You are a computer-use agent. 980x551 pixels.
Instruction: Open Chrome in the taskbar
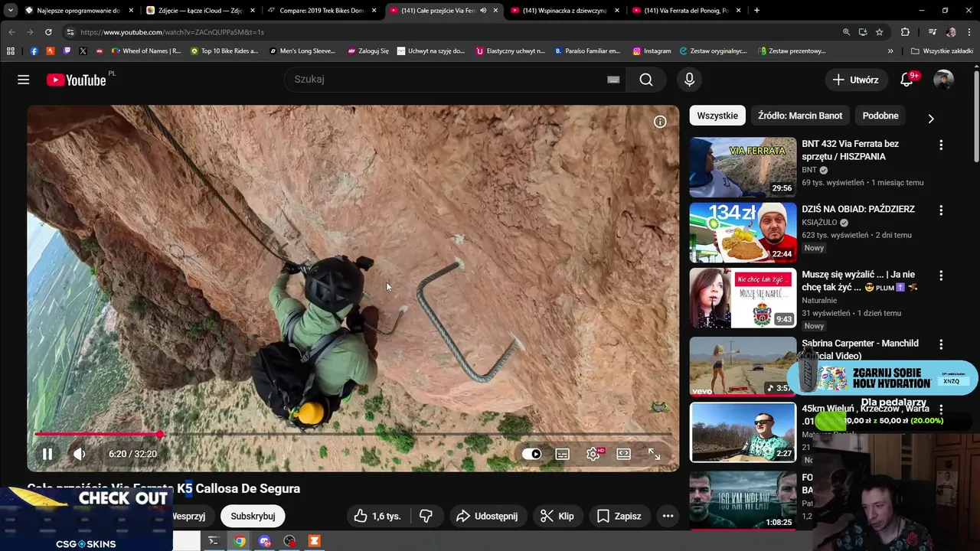pos(240,541)
